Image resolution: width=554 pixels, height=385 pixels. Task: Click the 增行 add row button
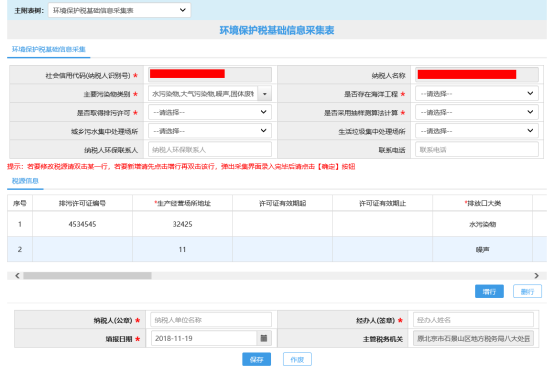click(489, 291)
